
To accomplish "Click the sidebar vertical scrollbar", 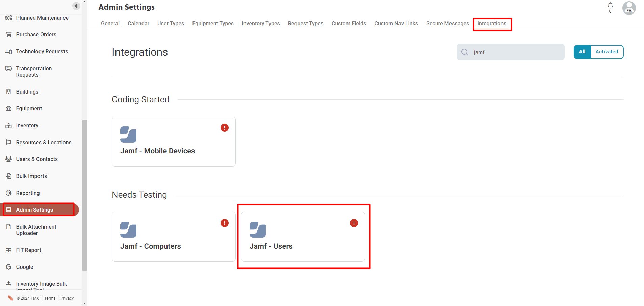I will pos(84,195).
